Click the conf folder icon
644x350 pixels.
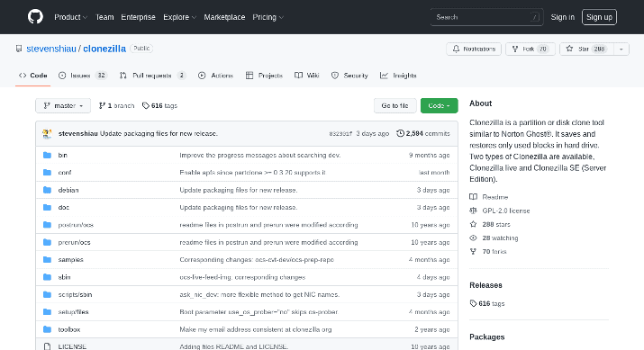tap(47, 173)
